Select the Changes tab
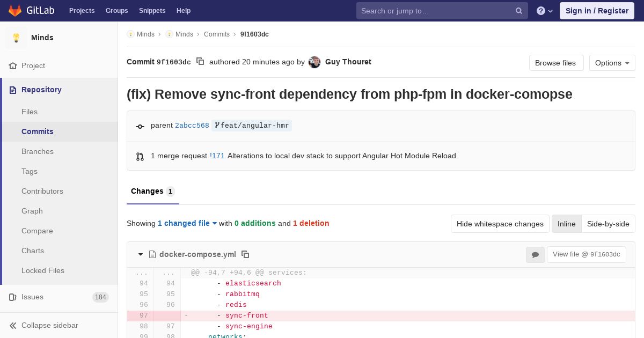644x338 pixels. (x=153, y=191)
